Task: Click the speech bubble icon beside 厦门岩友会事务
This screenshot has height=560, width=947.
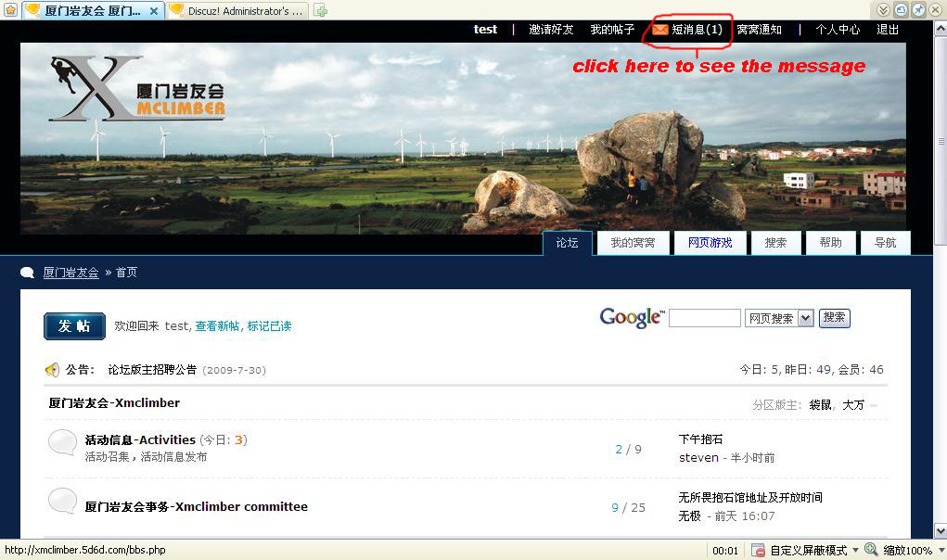Action: (x=62, y=502)
